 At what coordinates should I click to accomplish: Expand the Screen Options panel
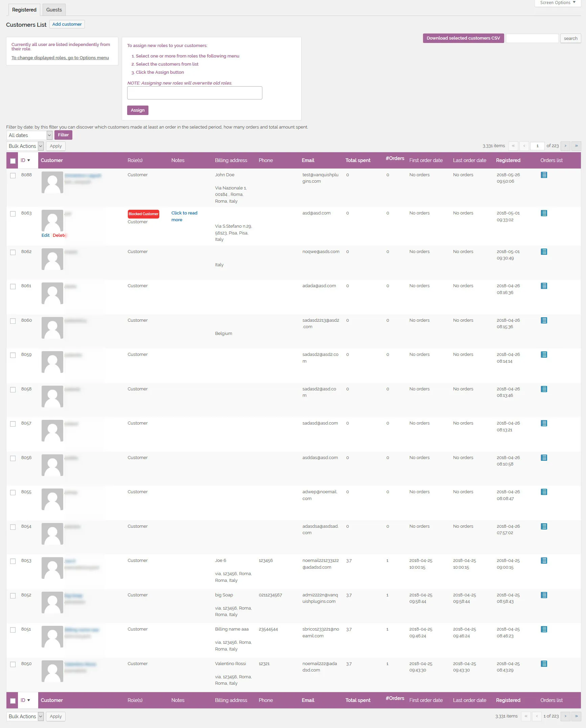(x=557, y=3)
